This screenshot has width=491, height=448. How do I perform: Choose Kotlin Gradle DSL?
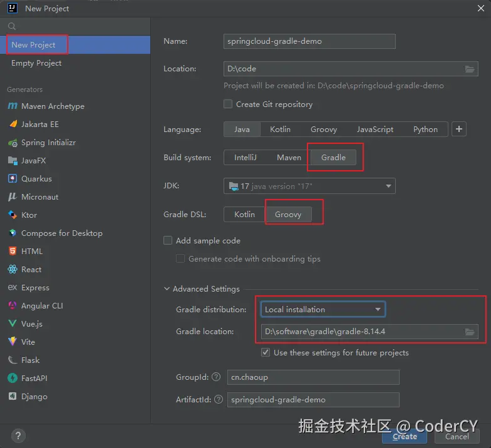244,214
